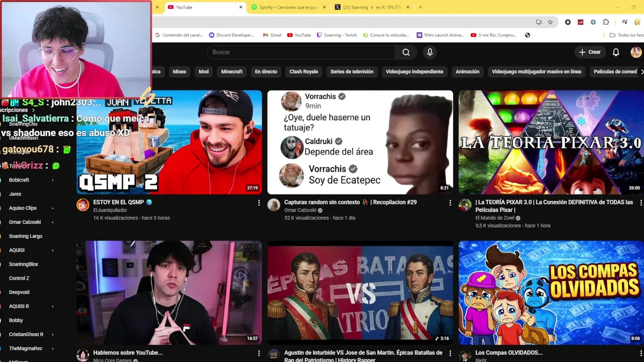Viewport: 644px width, 362px height.
Task: Open options menu for Capturas random video
Action: click(x=450, y=203)
